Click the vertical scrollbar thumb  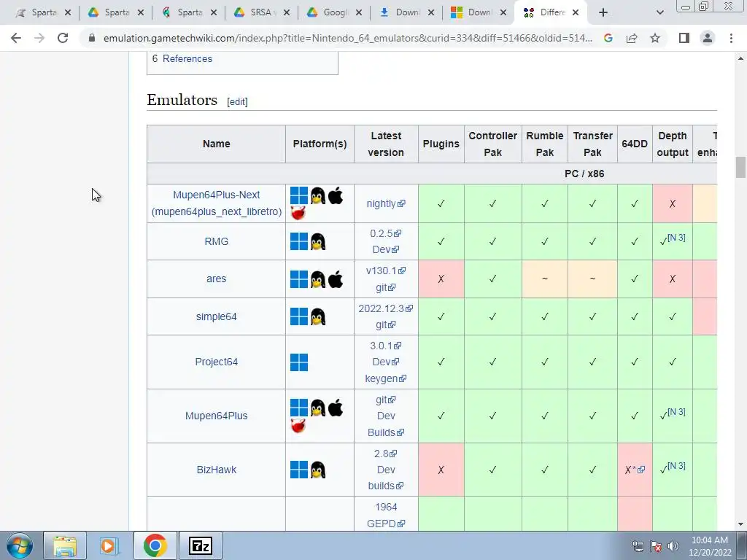740,167
